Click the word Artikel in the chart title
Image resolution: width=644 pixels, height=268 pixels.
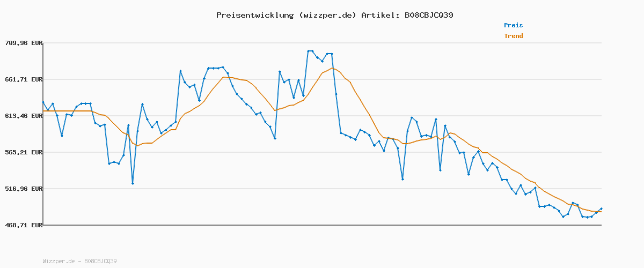(378, 15)
